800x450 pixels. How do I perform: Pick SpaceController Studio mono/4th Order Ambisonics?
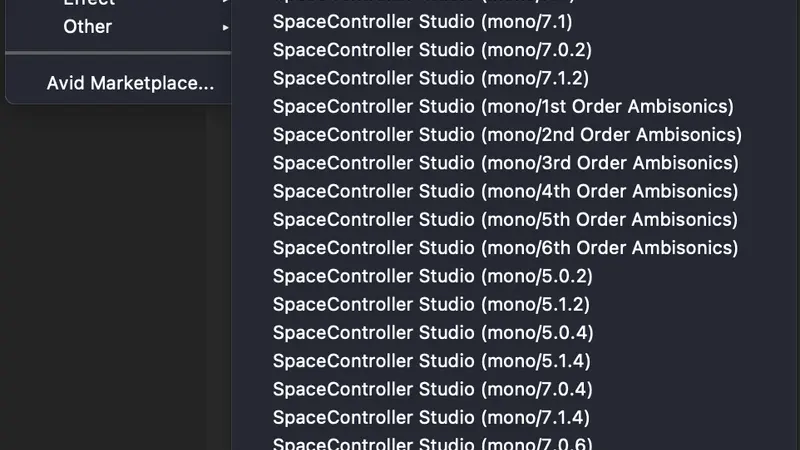(505, 191)
